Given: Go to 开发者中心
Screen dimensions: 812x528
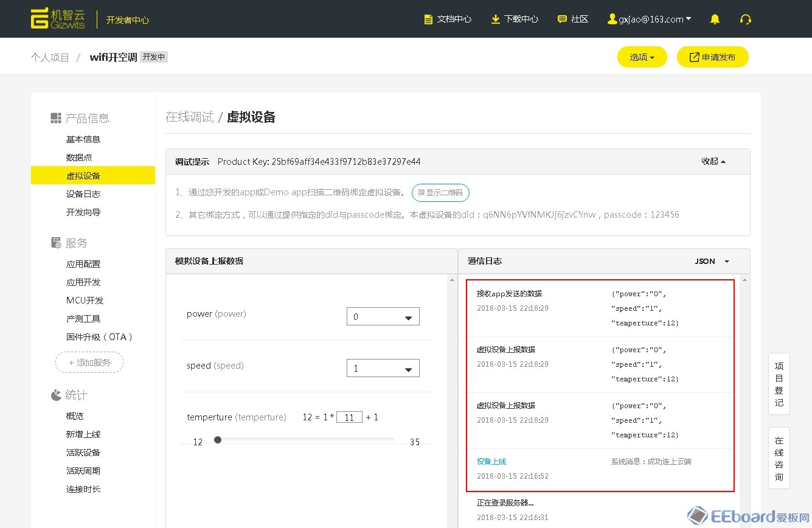Looking at the screenshot, I should (128, 20).
